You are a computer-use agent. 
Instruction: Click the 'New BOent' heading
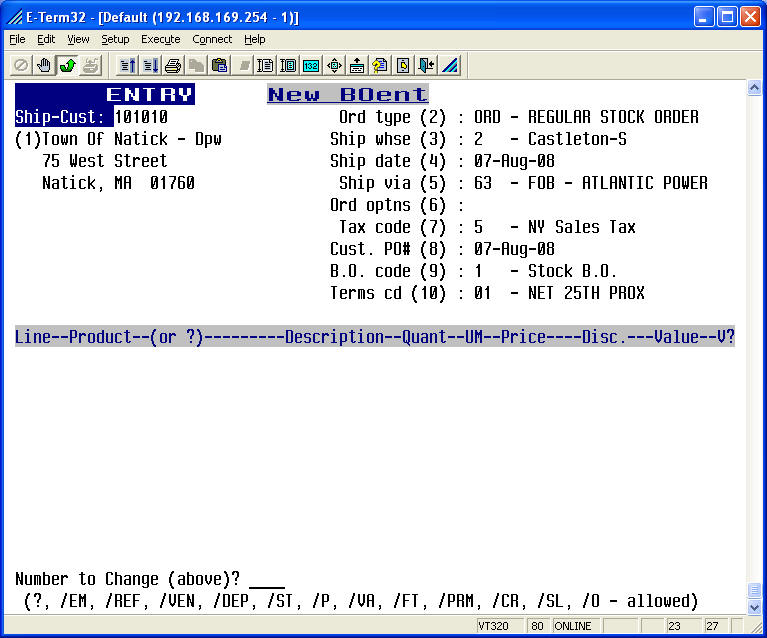348,94
